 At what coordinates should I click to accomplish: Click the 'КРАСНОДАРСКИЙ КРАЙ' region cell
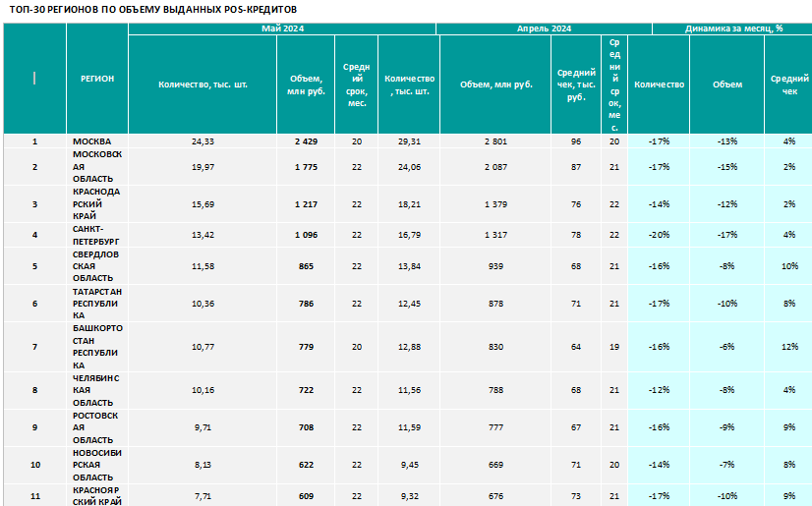(97, 203)
